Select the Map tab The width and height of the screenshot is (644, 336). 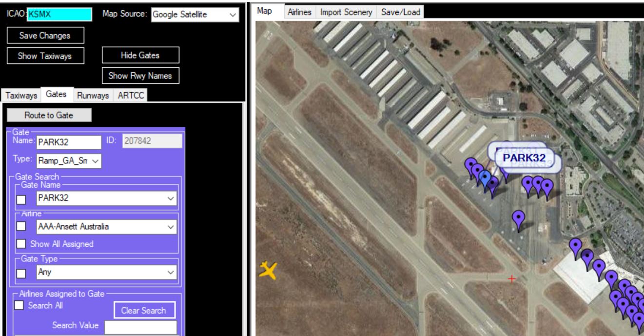click(x=267, y=12)
